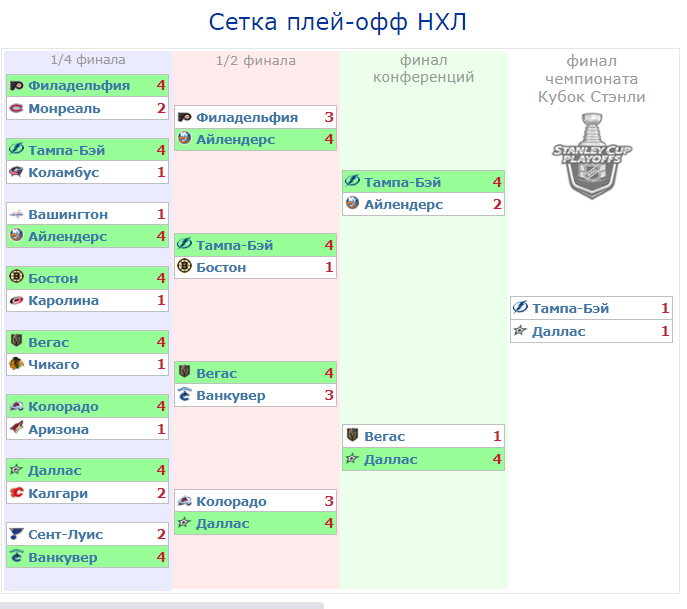This screenshot has width=687, height=609.
Task: Select Бостон in the 1/2 финала column
Action: (221, 268)
